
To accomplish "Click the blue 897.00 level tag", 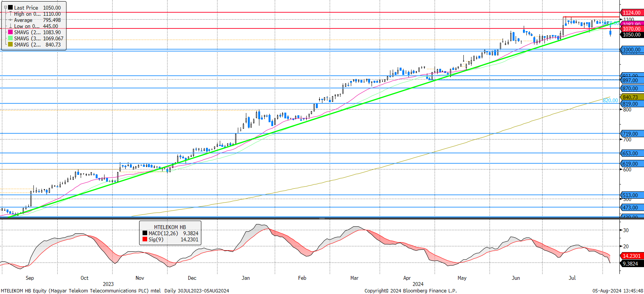I will (x=632, y=80).
